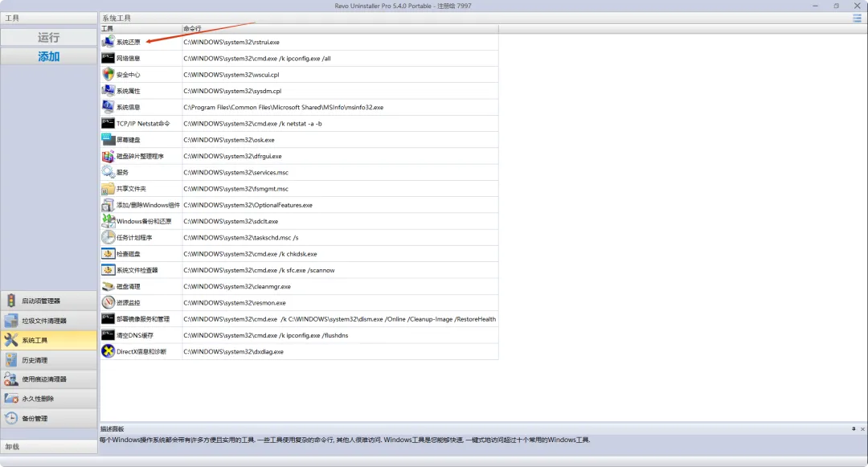Close the 描述面板 description panel
868x467 pixels.
[x=862, y=429]
